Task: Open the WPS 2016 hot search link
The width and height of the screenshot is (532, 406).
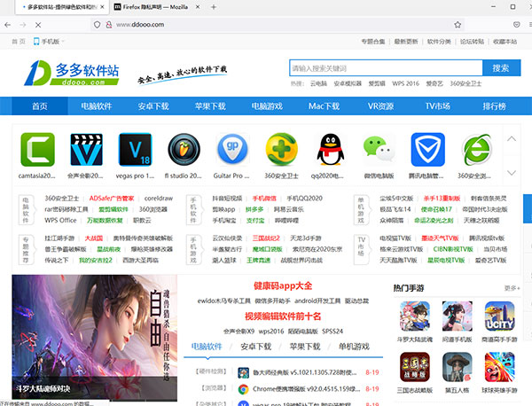Action: click(x=405, y=83)
